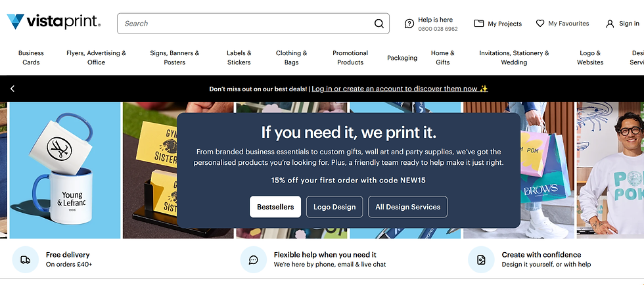The image size is (644, 285).
Task: Open the Logo & Websites menu
Action: coord(590,58)
